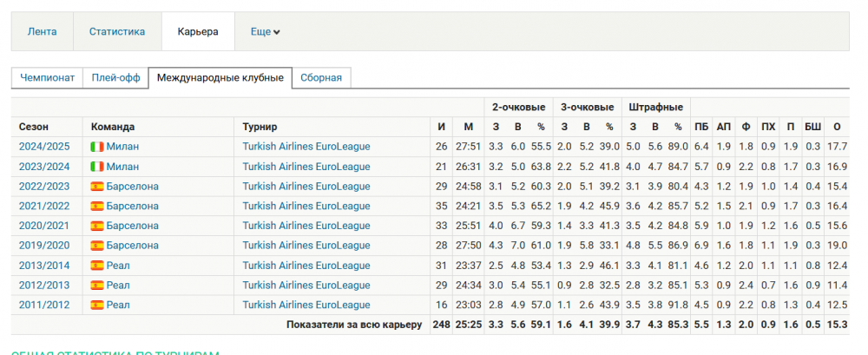Viewport: 868px width, 355px height.
Task: Switch to the Лента tab
Action: (x=43, y=32)
